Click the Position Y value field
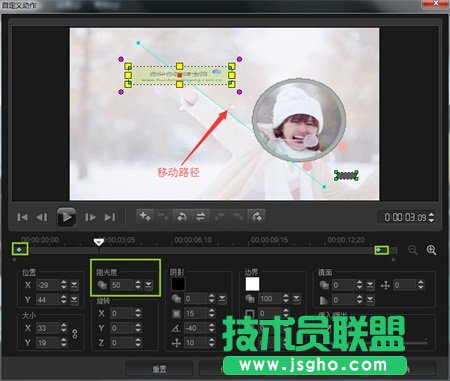450x381 pixels. (x=47, y=300)
